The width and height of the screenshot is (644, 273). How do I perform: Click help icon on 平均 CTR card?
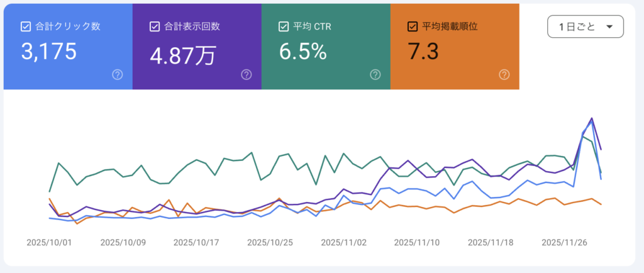(x=375, y=75)
